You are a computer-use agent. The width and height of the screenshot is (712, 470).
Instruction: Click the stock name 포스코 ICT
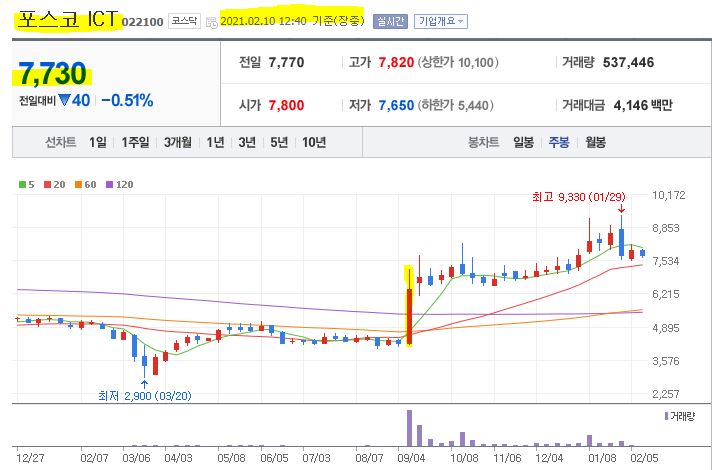pyautogui.click(x=68, y=20)
